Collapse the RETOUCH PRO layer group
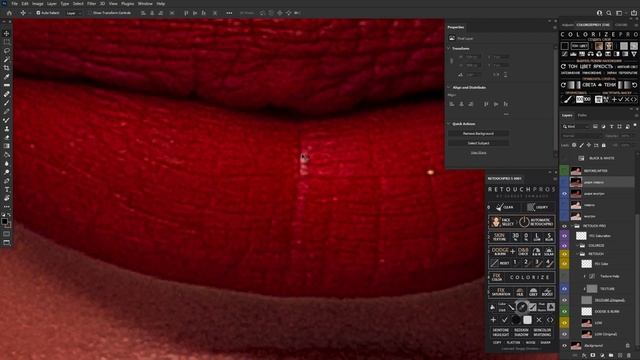 pos(572,226)
